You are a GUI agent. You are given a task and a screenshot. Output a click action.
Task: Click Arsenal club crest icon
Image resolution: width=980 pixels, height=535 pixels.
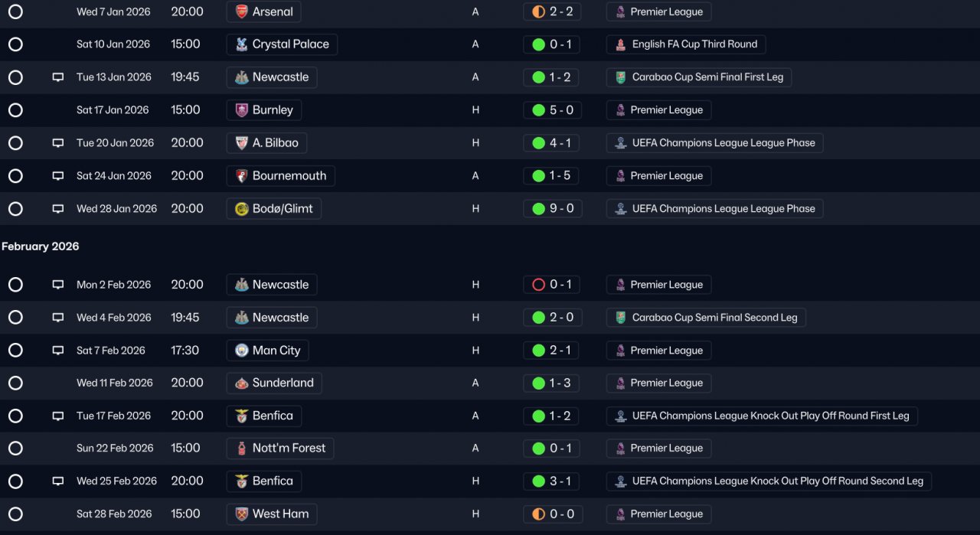(x=241, y=11)
